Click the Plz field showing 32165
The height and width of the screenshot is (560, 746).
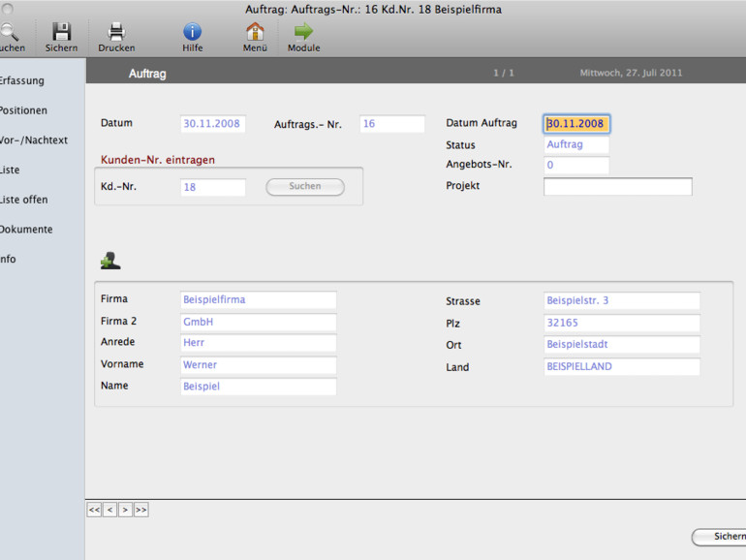[x=621, y=323]
